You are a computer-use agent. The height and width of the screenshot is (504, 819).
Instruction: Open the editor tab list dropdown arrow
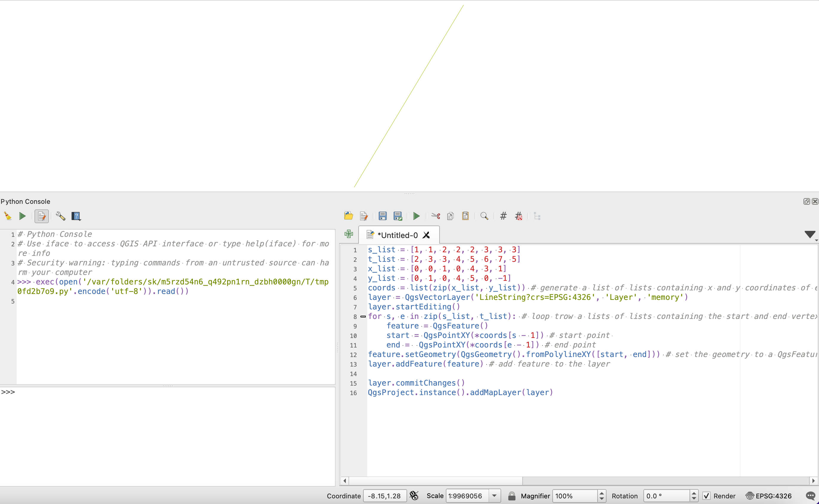click(x=810, y=235)
